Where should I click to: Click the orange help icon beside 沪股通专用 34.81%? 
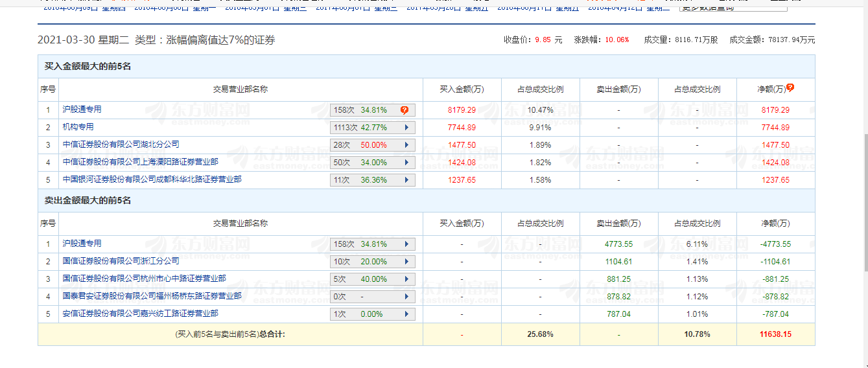[x=405, y=110]
